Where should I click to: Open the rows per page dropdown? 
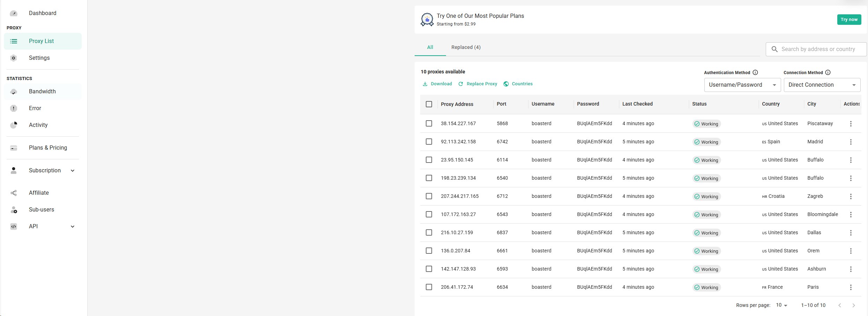tap(782, 305)
